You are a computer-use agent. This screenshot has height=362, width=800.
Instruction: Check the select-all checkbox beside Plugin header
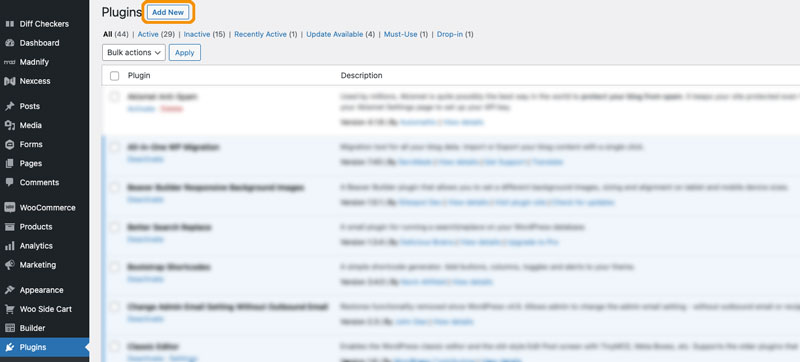point(115,76)
